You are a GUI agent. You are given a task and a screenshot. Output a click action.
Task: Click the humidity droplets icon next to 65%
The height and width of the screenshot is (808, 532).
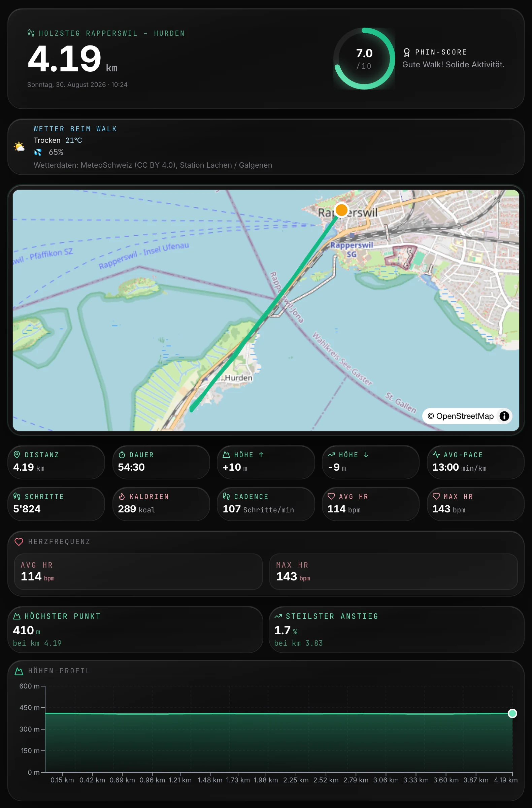[x=38, y=152]
